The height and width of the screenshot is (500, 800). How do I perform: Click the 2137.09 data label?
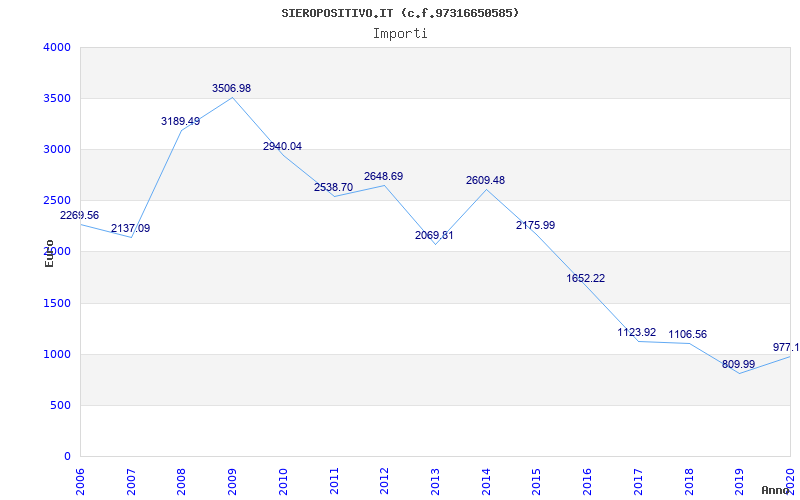point(130,229)
